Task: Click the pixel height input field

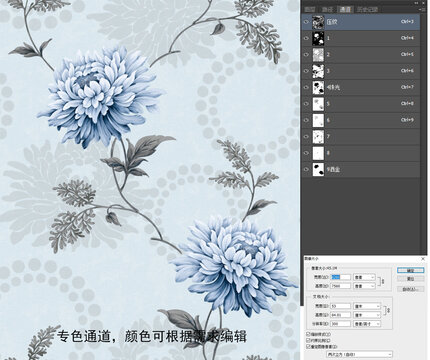Action: tap(341, 286)
